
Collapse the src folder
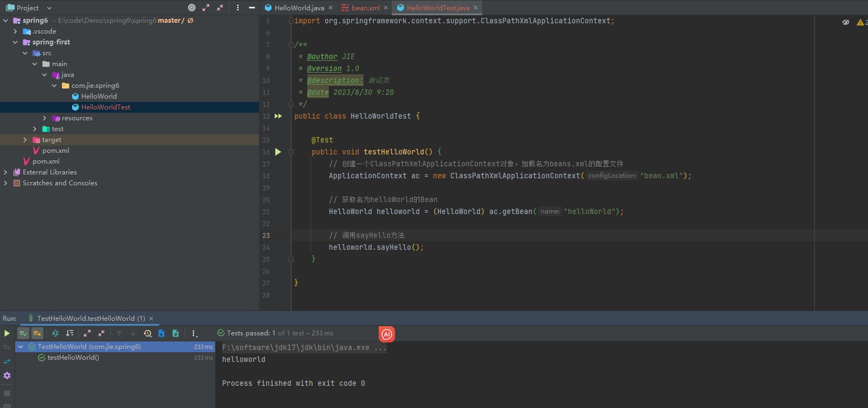(x=25, y=53)
